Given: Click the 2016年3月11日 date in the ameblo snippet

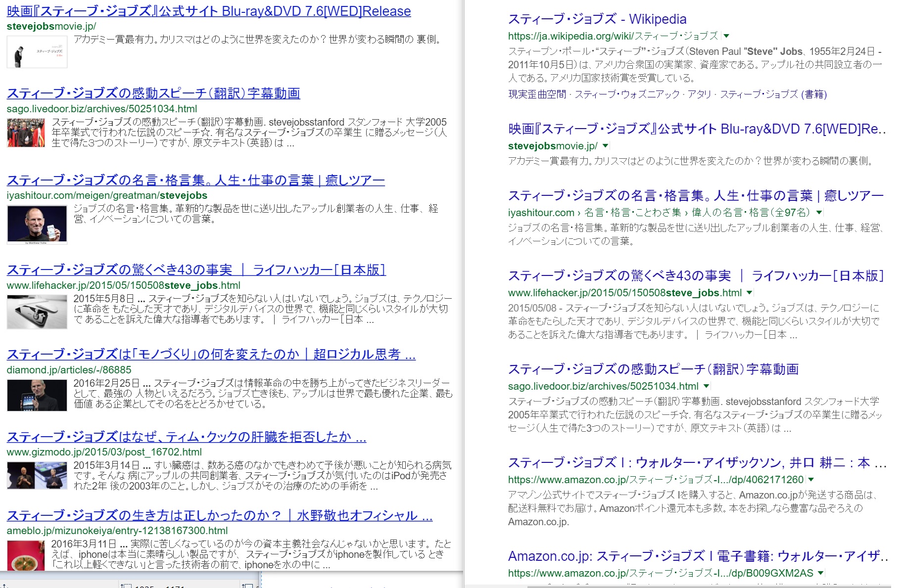Looking at the screenshot, I should pyautogui.click(x=84, y=544).
